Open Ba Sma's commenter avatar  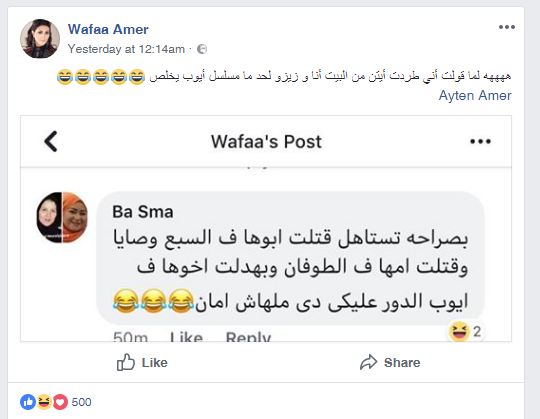pos(62,217)
